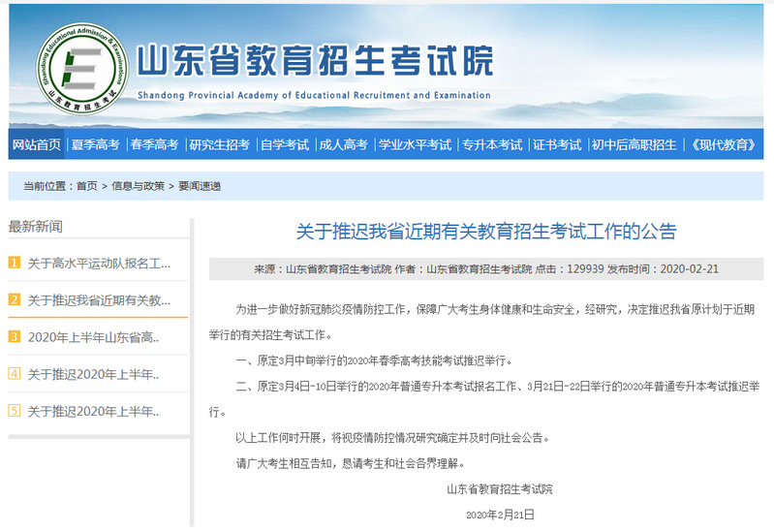This screenshot has height=532, width=774.
Task: Click the paragraph starting 为进一步做好新冠肺炎疫情防控工作
Action: (x=482, y=322)
